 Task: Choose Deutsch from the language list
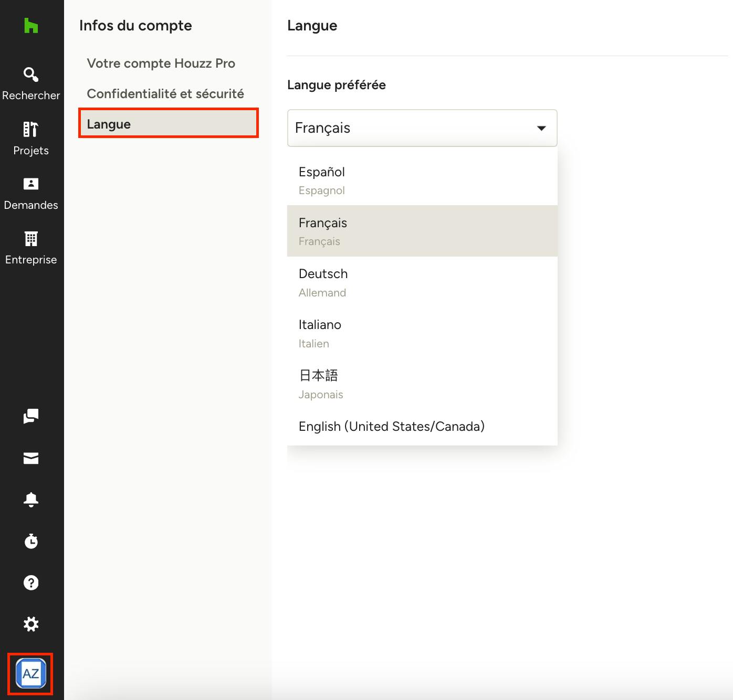click(422, 282)
